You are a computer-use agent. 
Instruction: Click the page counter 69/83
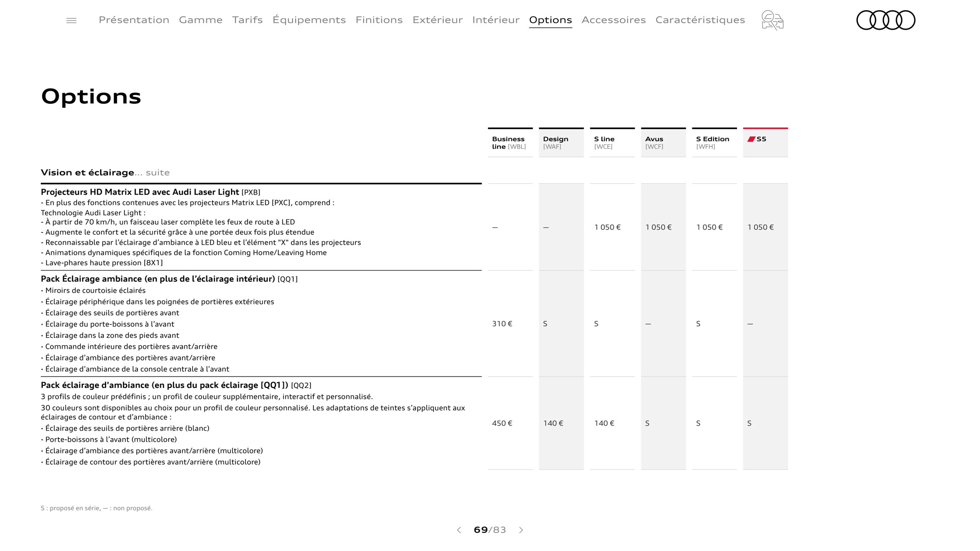[x=490, y=530]
